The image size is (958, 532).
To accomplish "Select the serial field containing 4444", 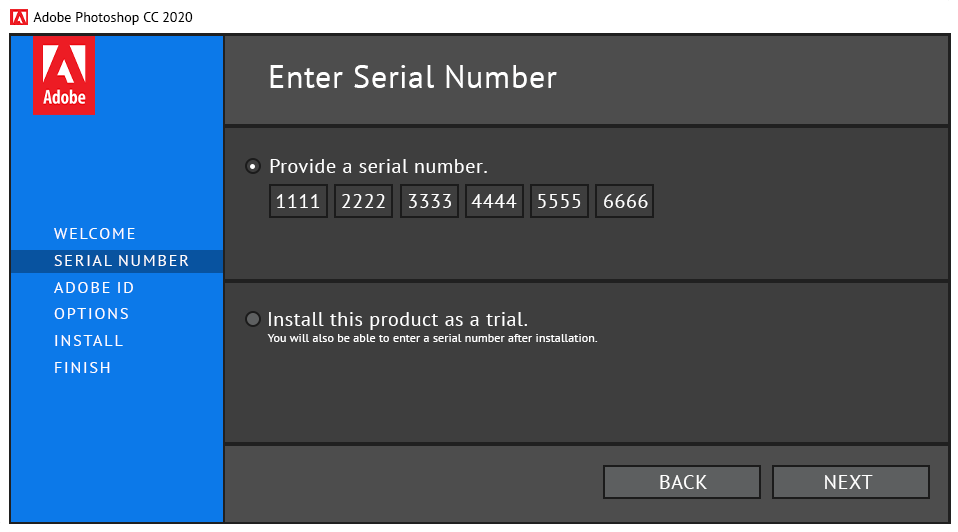I will (x=494, y=201).
